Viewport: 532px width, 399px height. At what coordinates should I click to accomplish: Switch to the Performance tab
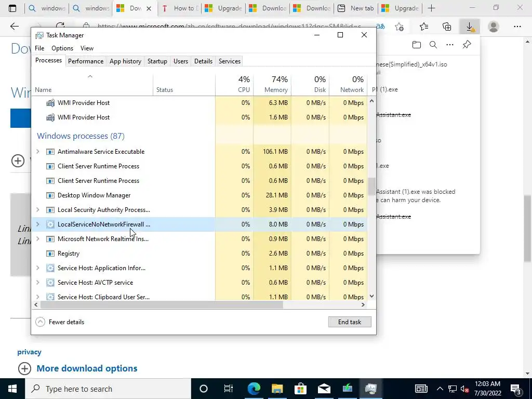[x=86, y=61]
